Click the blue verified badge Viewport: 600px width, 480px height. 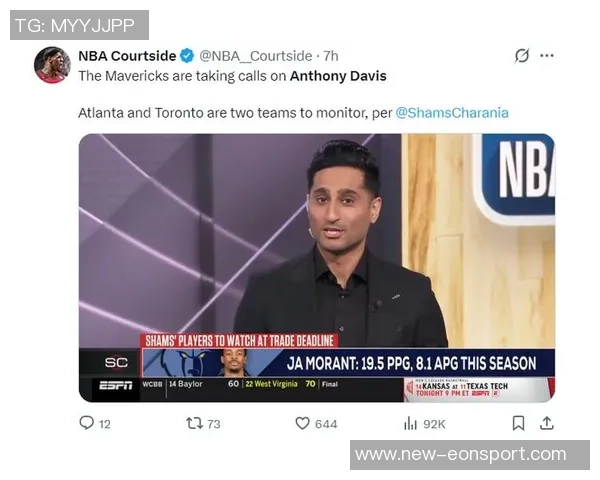coord(187,56)
